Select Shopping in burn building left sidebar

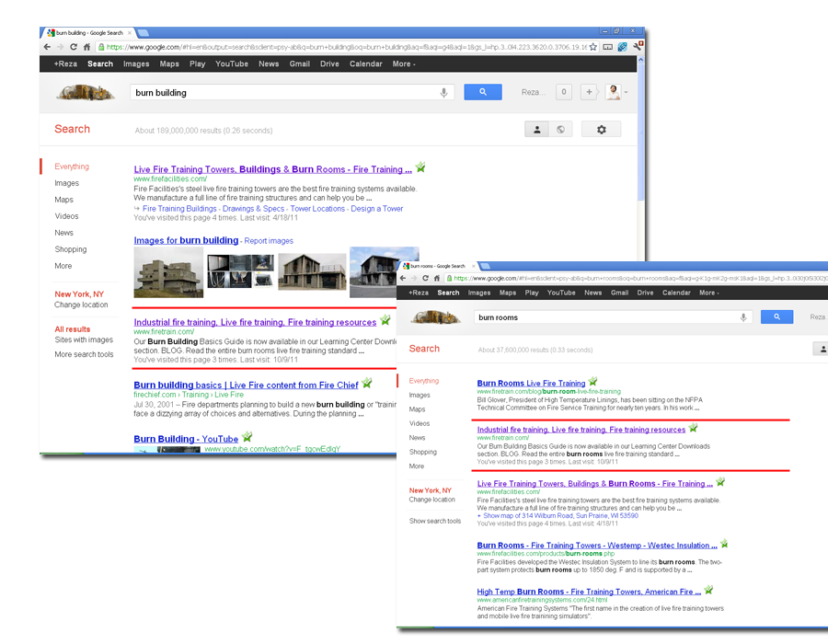click(71, 249)
